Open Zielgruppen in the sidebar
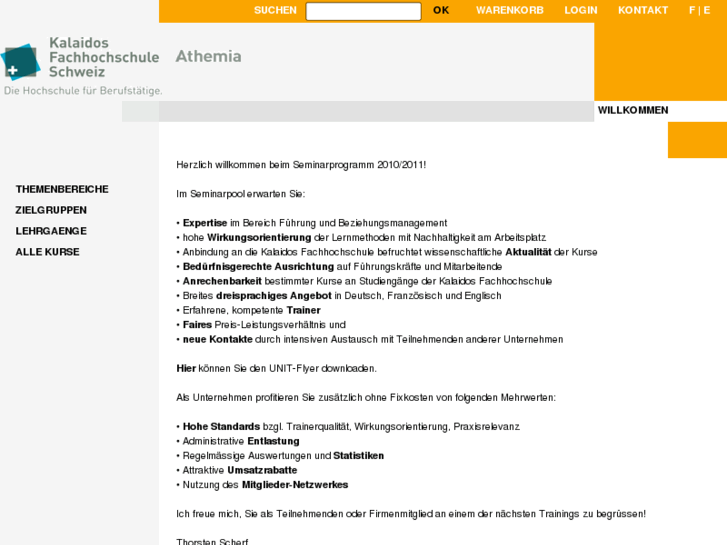Screen dimensions: 727x545 click(x=51, y=210)
